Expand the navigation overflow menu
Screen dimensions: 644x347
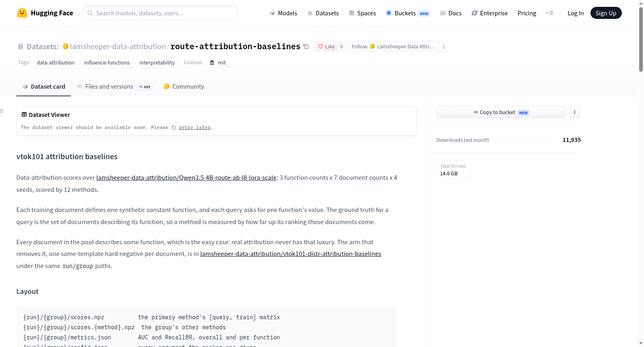(549, 13)
